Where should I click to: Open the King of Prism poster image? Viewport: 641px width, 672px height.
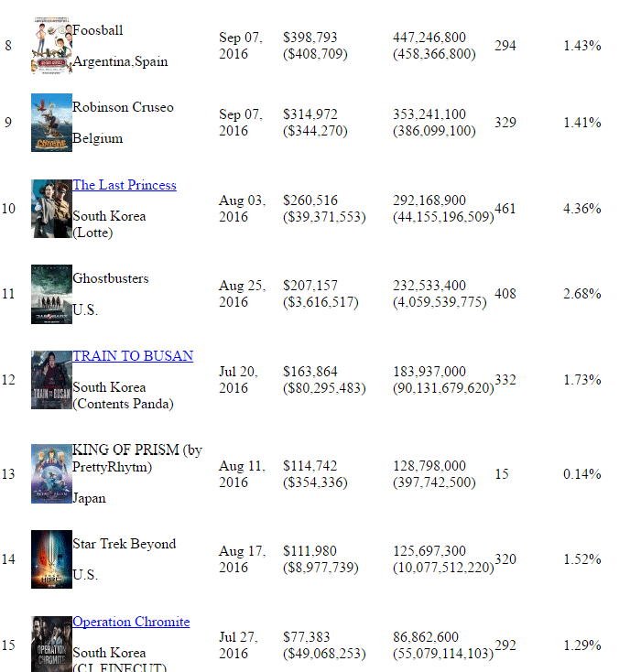(x=51, y=473)
